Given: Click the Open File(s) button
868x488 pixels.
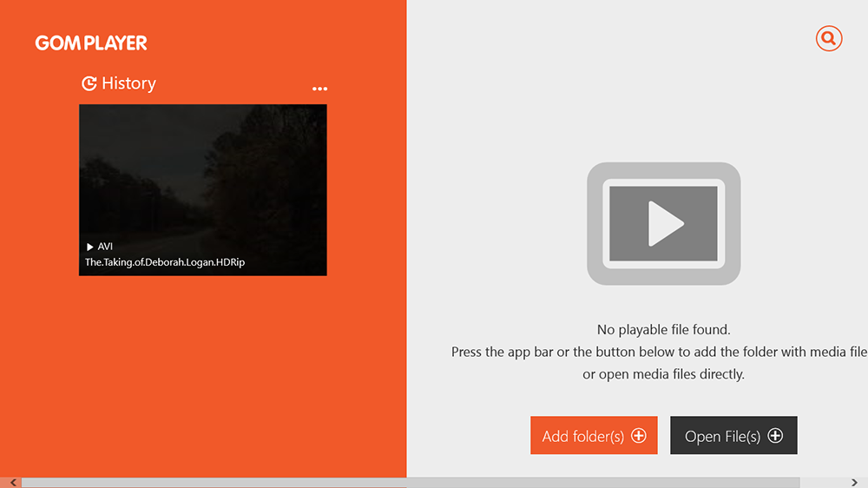Looking at the screenshot, I should click(x=733, y=435).
